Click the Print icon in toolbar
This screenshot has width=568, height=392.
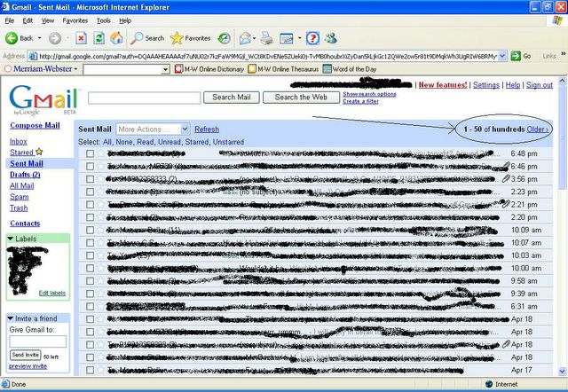(x=266, y=38)
